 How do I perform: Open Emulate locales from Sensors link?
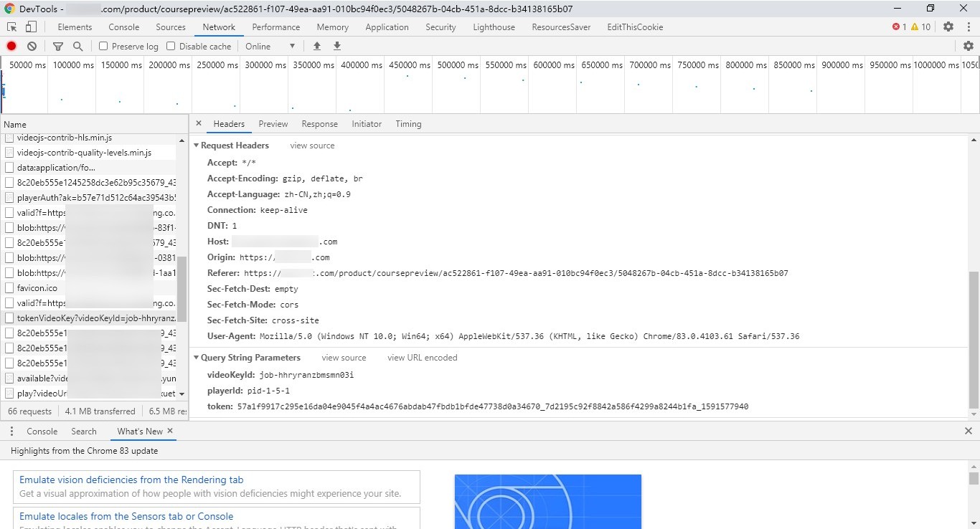(x=126, y=516)
